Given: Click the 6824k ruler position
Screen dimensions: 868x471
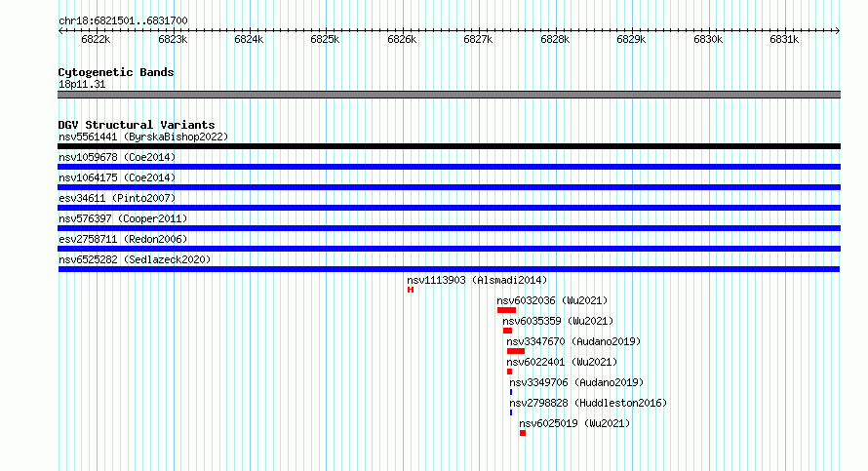Looking at the screenshot, I should (249, 39).
